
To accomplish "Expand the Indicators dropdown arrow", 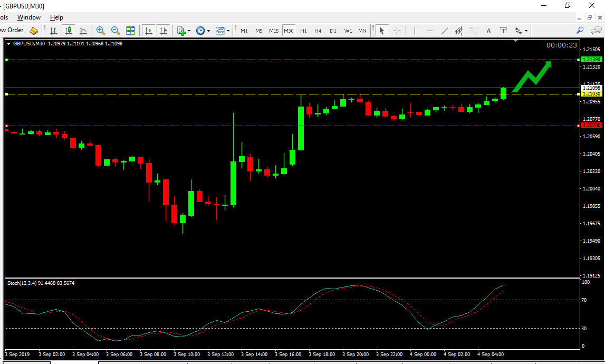I will point(189,31).
